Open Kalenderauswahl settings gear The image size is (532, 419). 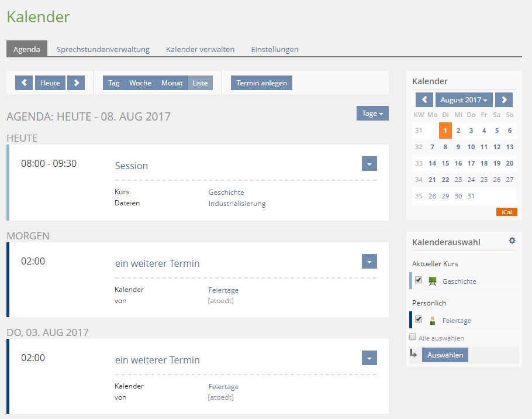coord(512,241)
